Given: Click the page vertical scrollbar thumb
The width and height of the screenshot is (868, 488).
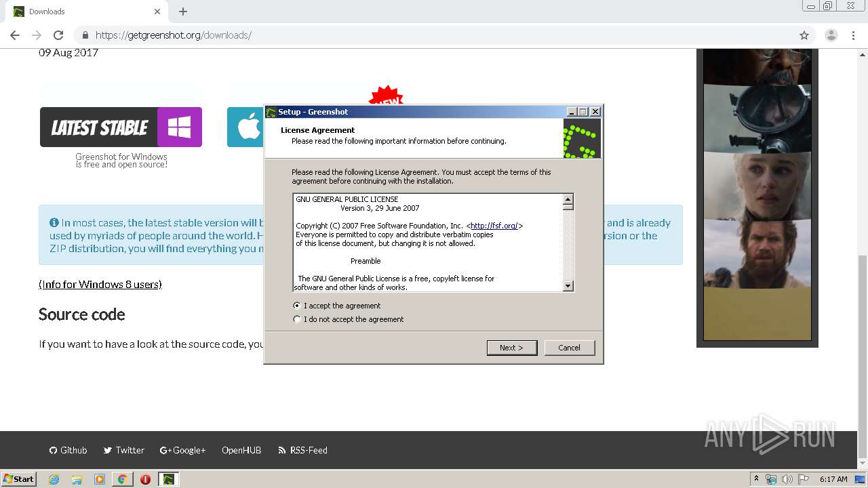Looking at the screenshot, I should (862, 357).
